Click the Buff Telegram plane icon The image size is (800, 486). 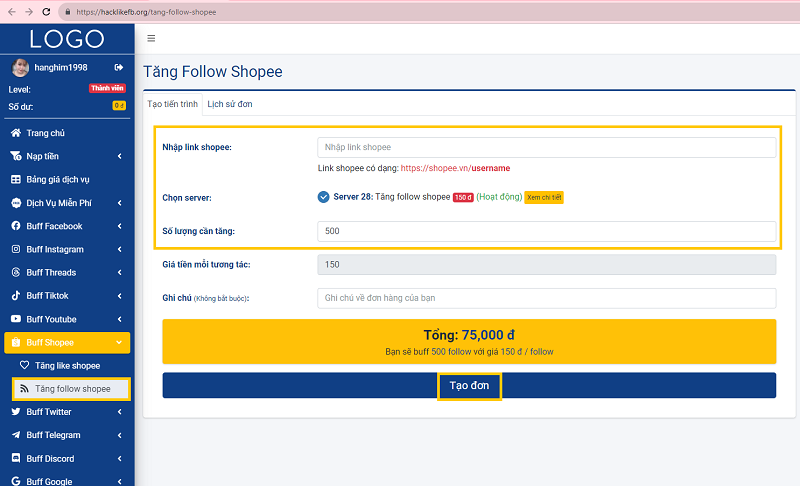(16, 435)
